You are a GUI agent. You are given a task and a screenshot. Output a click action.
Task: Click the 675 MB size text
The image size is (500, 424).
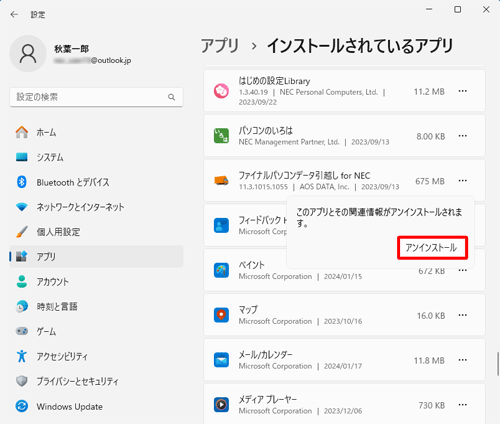430,181
